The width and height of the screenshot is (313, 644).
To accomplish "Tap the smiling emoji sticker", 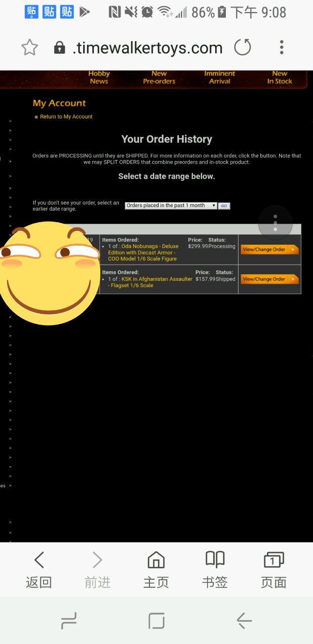I will click(x=49, y=273).
